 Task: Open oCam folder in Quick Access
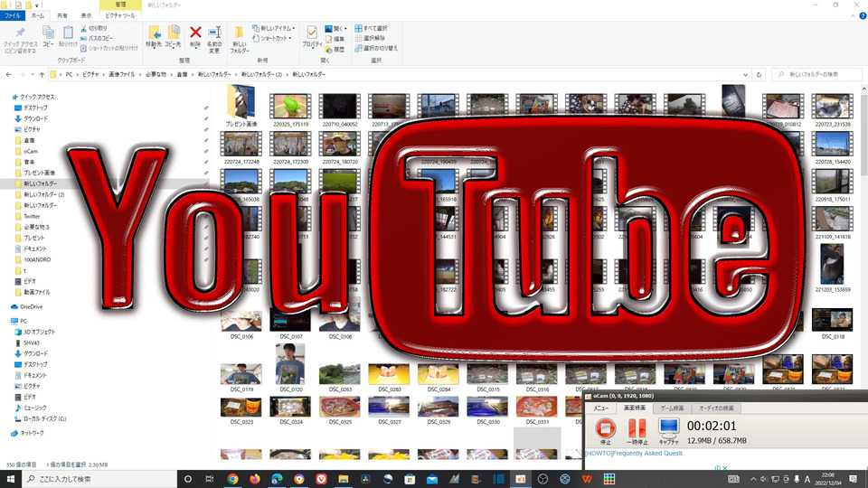point(31,151)
